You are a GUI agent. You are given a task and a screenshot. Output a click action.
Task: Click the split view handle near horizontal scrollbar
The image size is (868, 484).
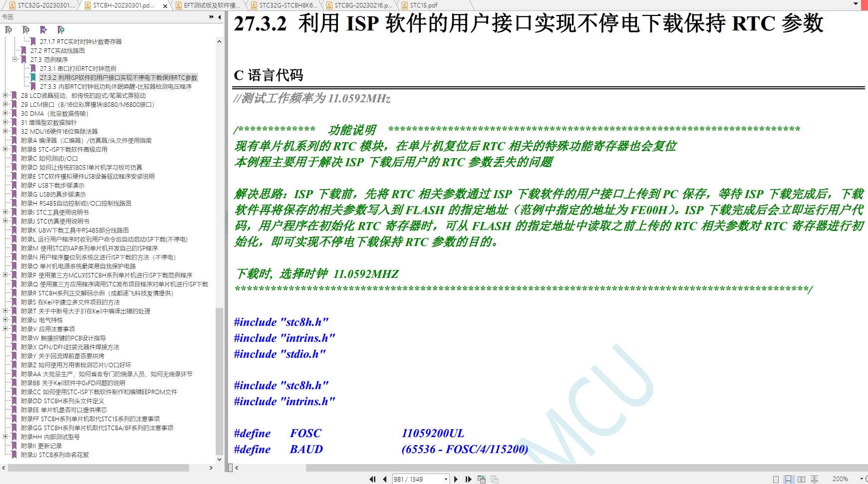pyautogui.click(x=230, y=468)
